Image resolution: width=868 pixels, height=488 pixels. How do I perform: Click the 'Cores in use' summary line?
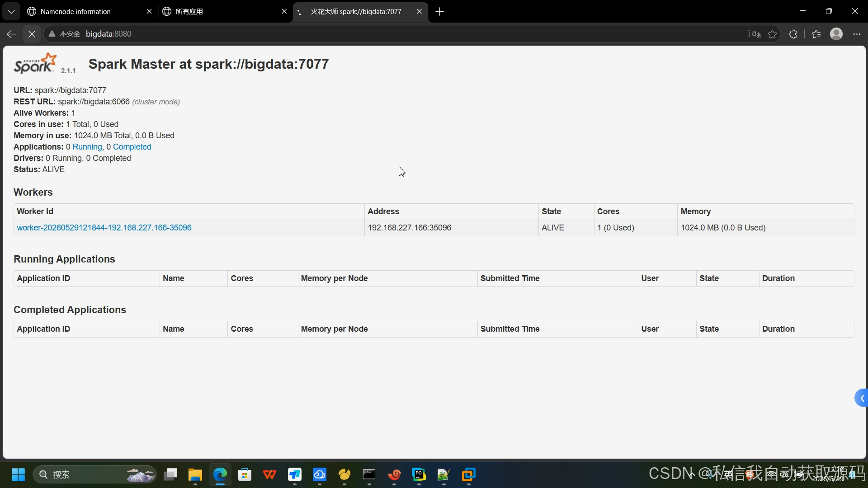click(x=66, y=124)
